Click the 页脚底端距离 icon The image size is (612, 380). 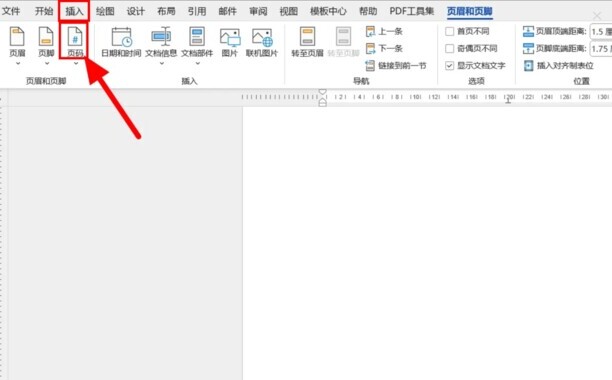(x=528, y=48)
